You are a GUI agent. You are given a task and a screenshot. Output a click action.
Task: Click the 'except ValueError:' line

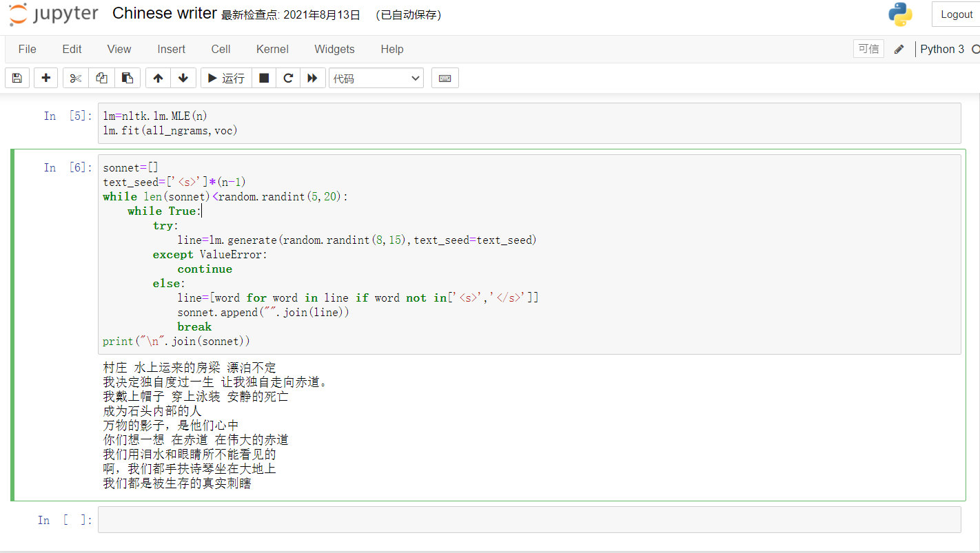click(x=210, y=254)
